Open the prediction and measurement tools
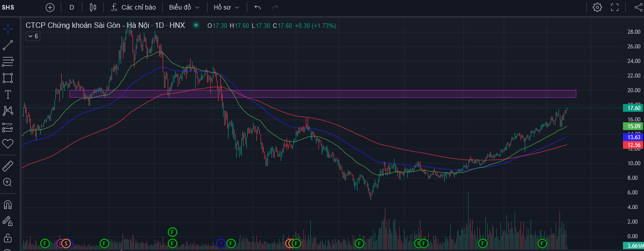Image resolution: width=644 pixels, height=251 pixels. [x=8, y=127]
